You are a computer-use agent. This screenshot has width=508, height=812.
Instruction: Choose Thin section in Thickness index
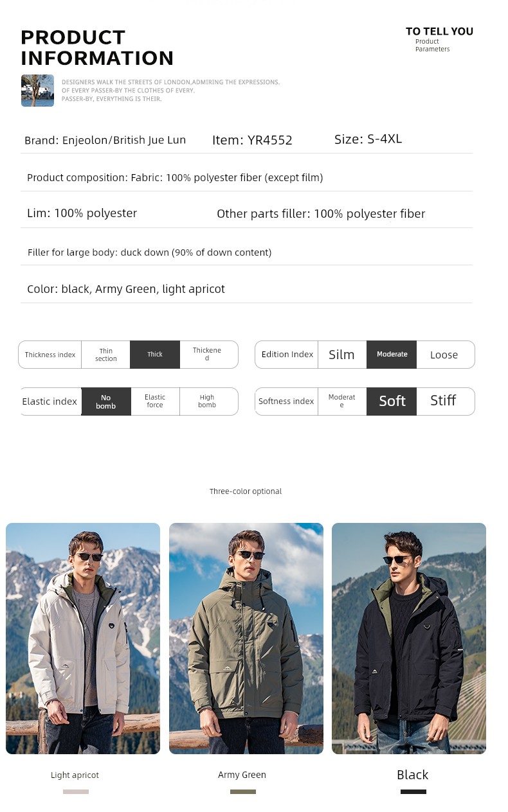[x=106, y=355]
